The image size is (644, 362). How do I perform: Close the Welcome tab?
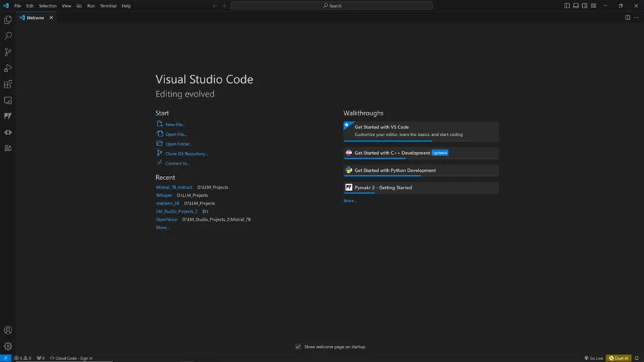(x=52, y=18)
